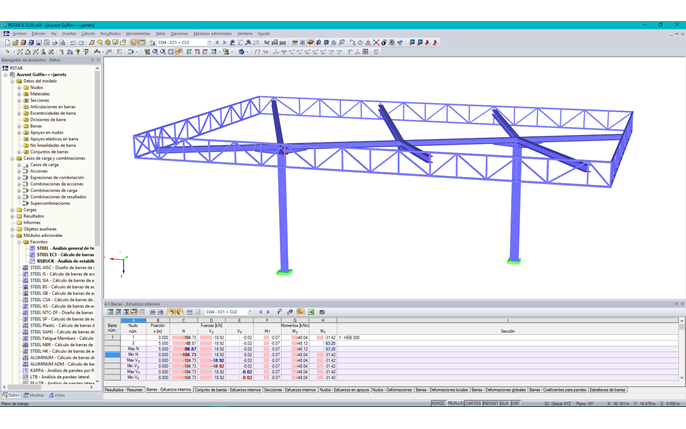Expand the Cargas tree node
The width and height of the screenshot is (686, 429).
tap(12, 210)
